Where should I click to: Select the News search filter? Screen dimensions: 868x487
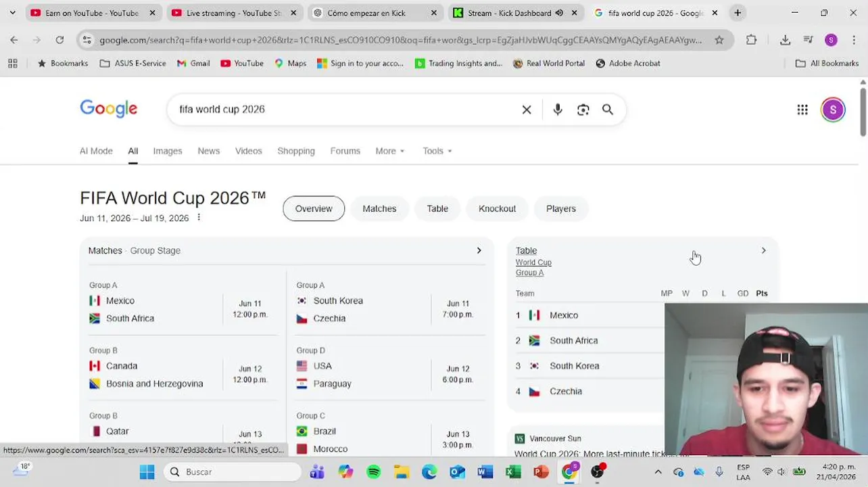[x=209, y=151]
